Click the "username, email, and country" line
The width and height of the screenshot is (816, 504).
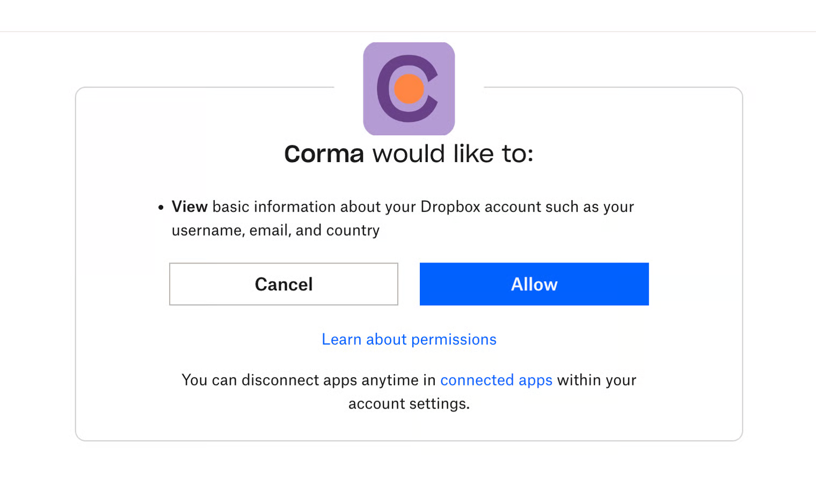[x=275, y=230]
